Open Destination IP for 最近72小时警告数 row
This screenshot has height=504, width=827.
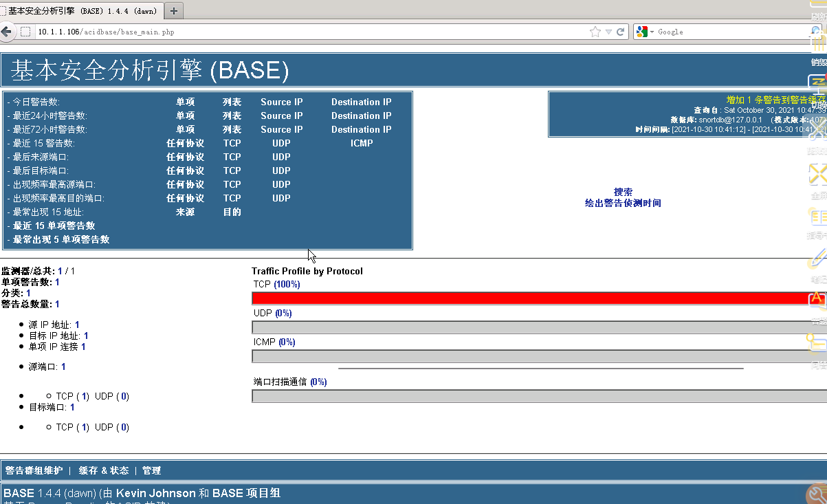point(362,129)
